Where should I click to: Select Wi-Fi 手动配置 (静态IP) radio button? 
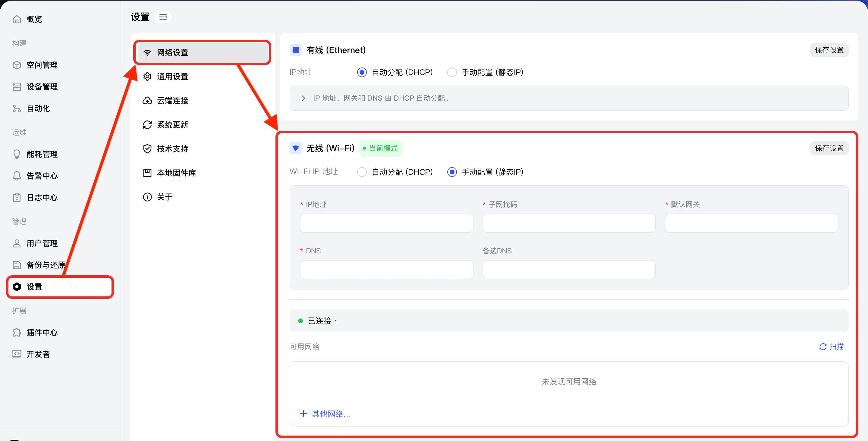pos(452,172)
